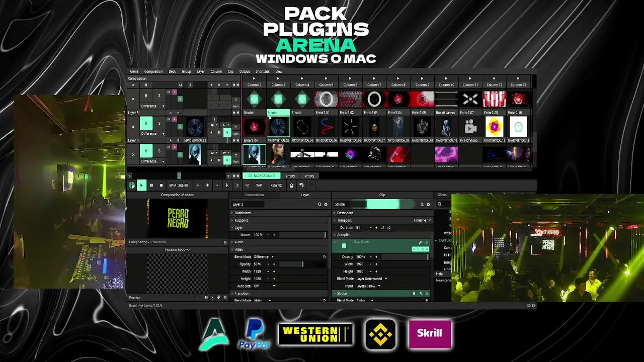
Task: Trigger the Box6 Lasers clip
Action: 446,100
